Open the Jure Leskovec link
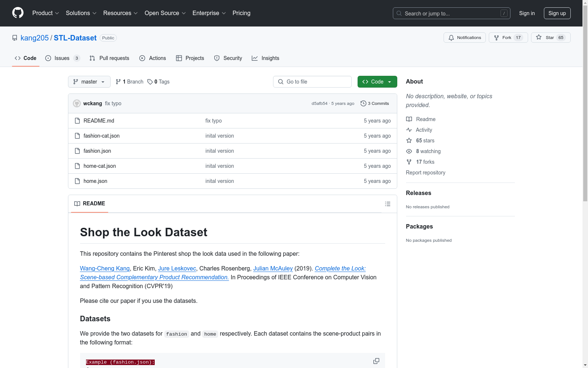 177,268
